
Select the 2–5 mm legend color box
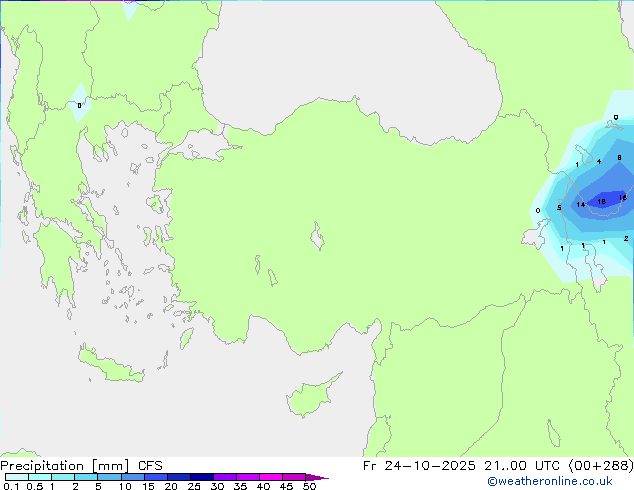[x=86, y=477]
